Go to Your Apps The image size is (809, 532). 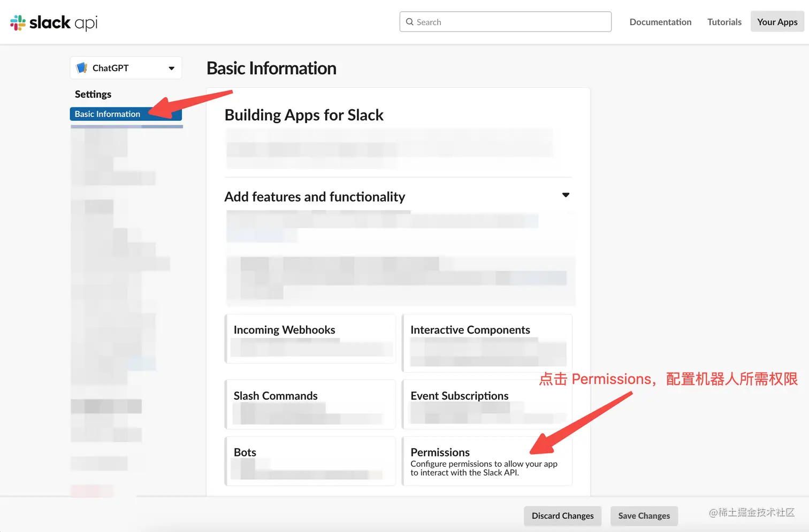[x=777, y=22]
